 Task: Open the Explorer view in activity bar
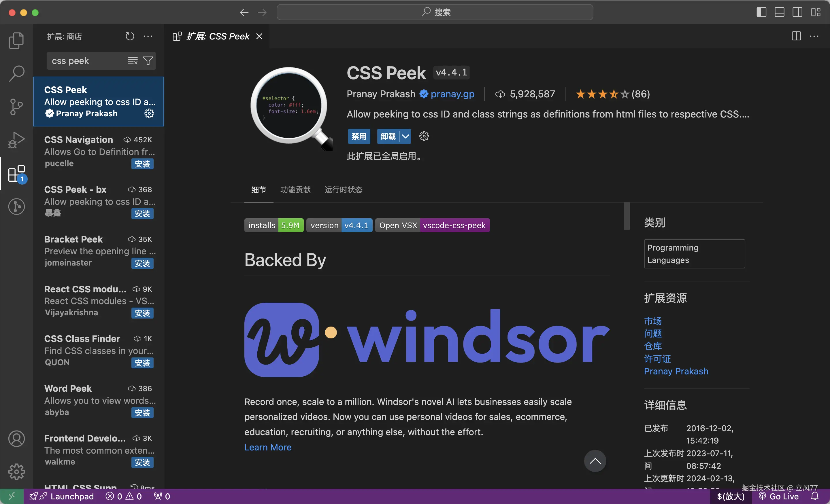pyautogui.click(x=16, y=40)
